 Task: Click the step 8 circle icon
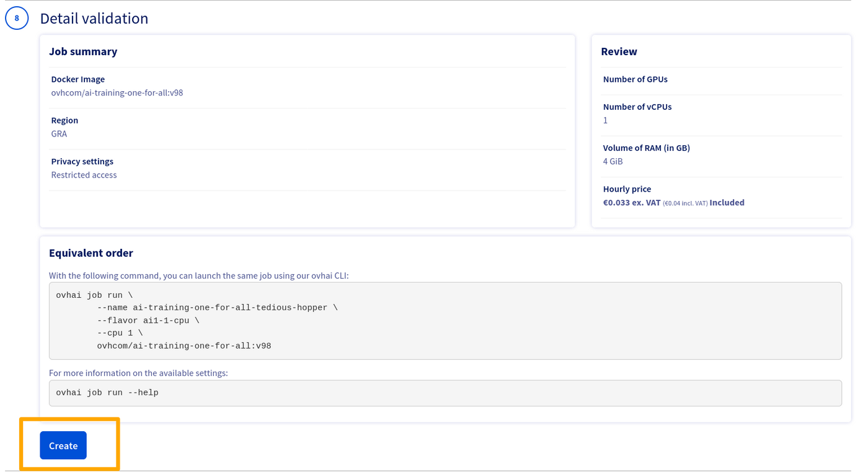(17, 18)
